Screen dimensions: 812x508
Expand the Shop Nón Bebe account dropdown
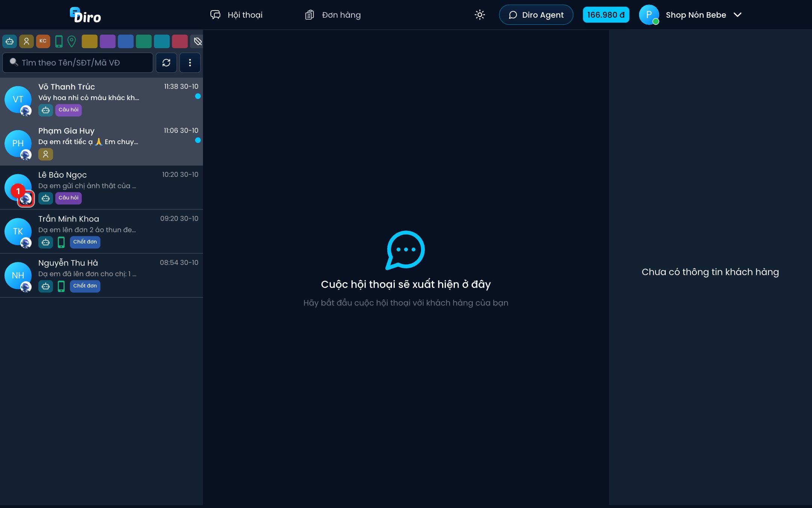738,15
